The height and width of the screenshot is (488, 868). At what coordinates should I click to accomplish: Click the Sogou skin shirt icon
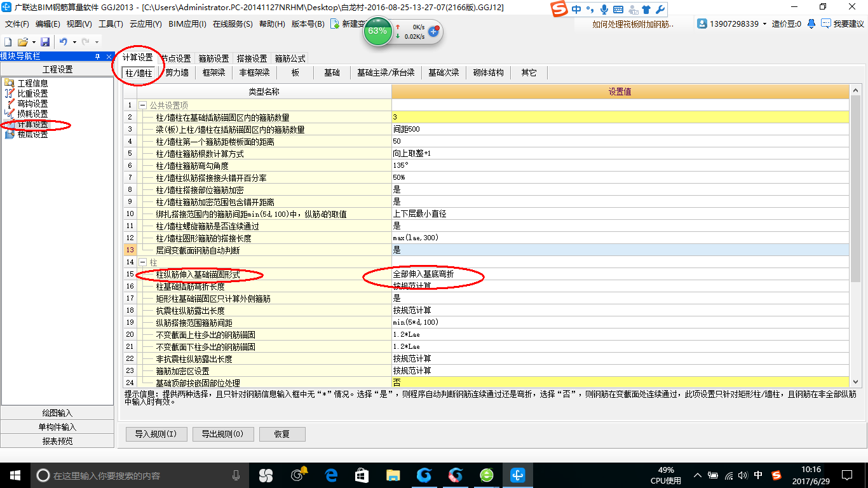click(x=646, y=10)
